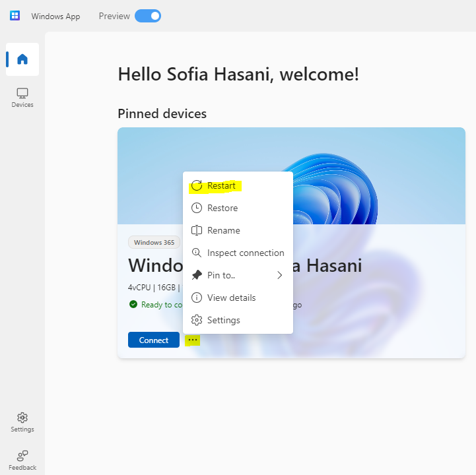Click the Ready to connect status text
This screenshot has height=475, width=476.
[x=162, y=305]
